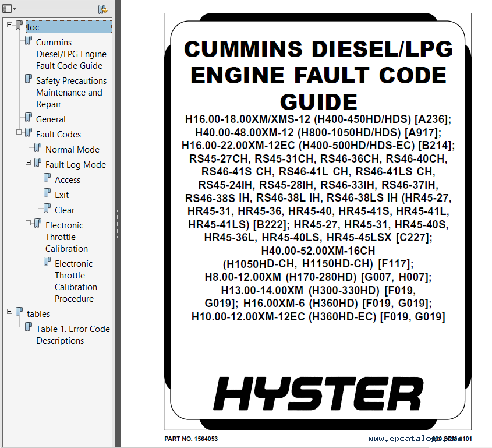Select the toc bookmark
Screen dimensions: 492x448
69,27
